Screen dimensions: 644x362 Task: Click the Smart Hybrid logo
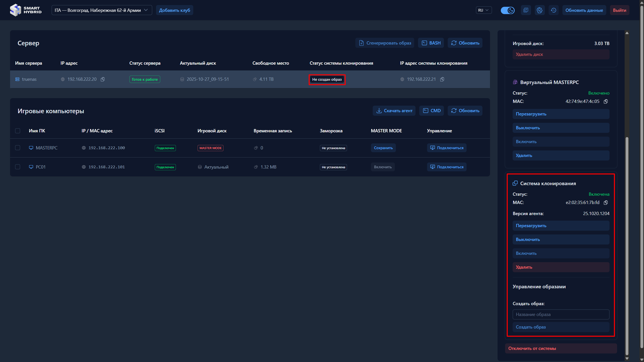[x=26, y=10]
